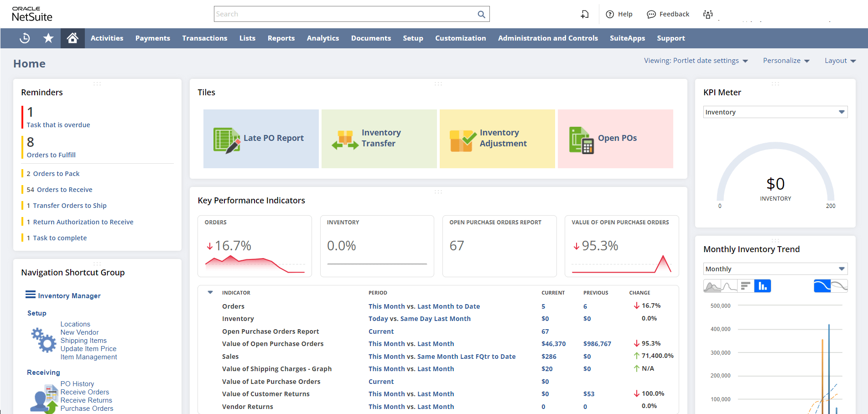Collapse the KPI indicator table arrow
Image resolution: width=868 pixels, height=414 pixels.
pos(210,292)
